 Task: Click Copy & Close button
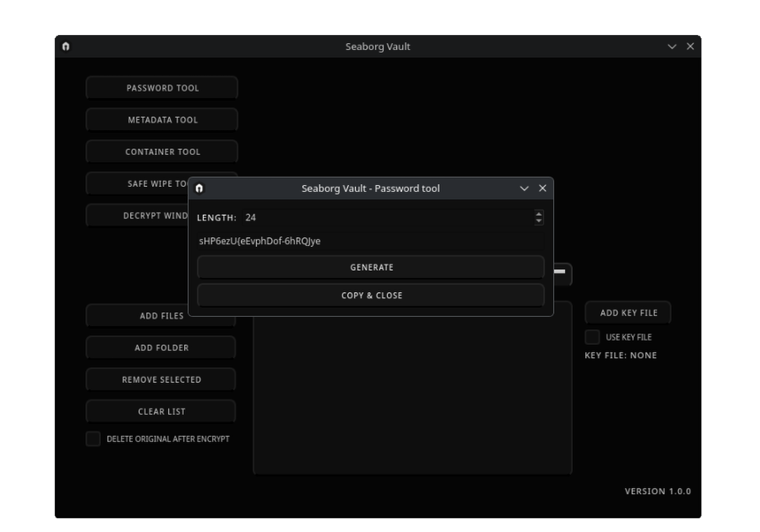[371, 296]
